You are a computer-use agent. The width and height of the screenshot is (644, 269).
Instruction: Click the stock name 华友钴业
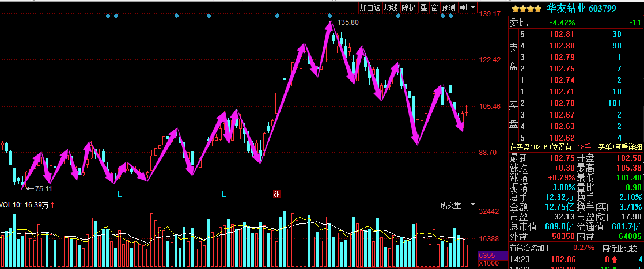566,8
